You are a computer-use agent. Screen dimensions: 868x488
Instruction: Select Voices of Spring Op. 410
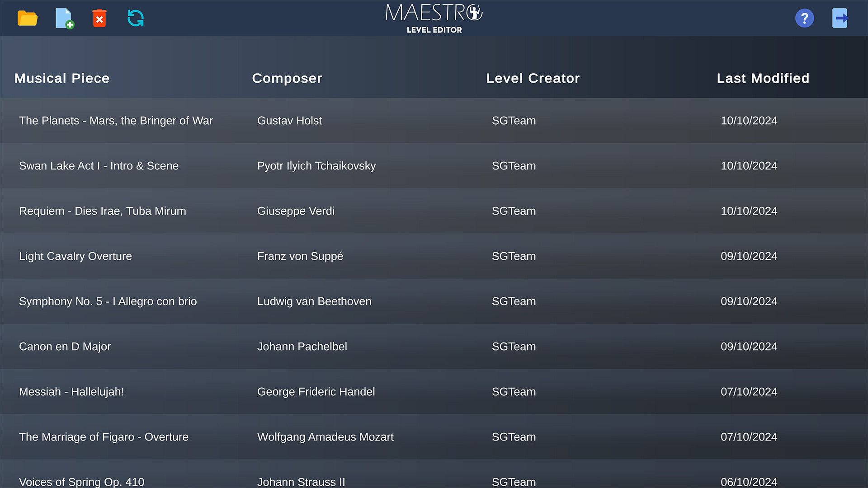81,481
